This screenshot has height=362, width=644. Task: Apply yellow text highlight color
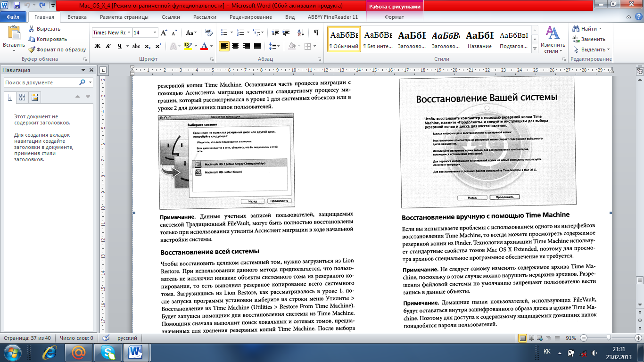click(x=187, y=46)
